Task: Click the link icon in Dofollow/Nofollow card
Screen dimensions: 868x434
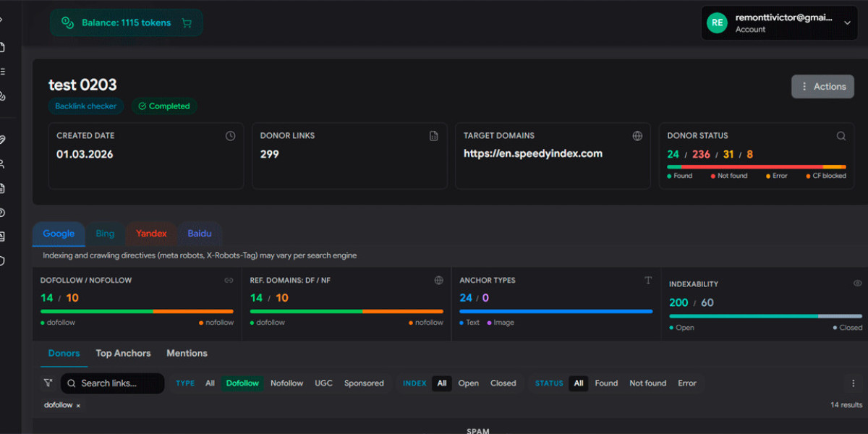Action: point(229,280)
